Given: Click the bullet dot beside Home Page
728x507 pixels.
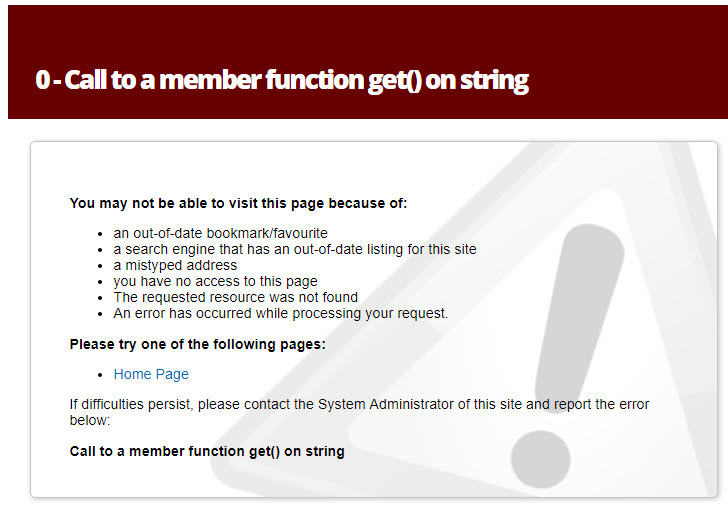Looking at the screenshot, I should tap(102, 375).
